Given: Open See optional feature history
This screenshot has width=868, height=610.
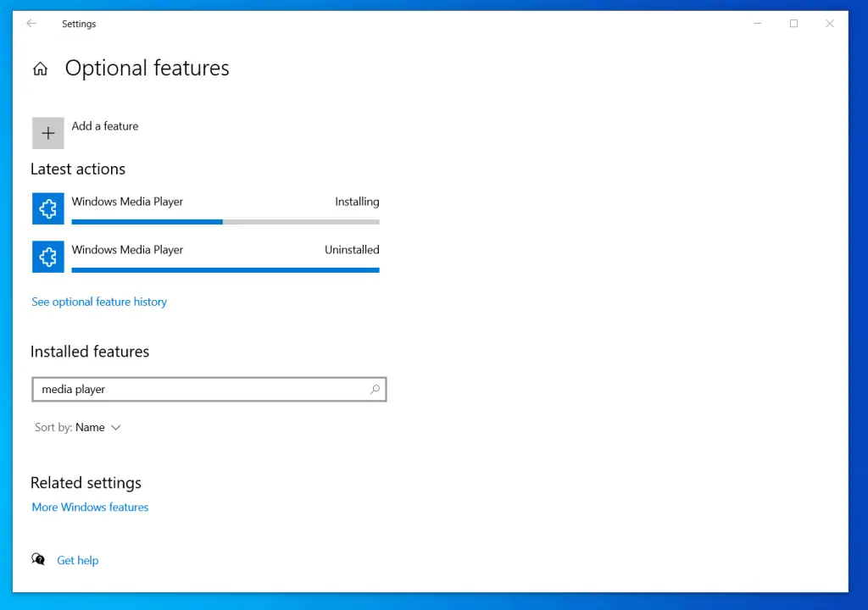Looking at the screenshot, I should [x=99, y=302].
